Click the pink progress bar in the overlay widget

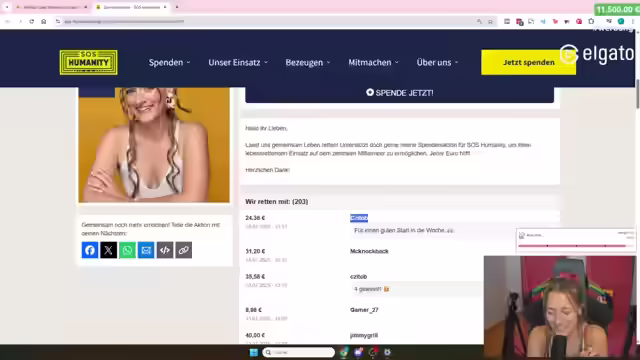click(x=572, y=246)
